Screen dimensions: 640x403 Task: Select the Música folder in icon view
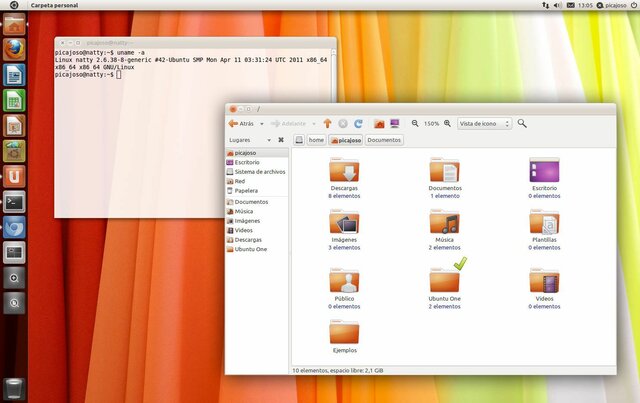(444, 222)
